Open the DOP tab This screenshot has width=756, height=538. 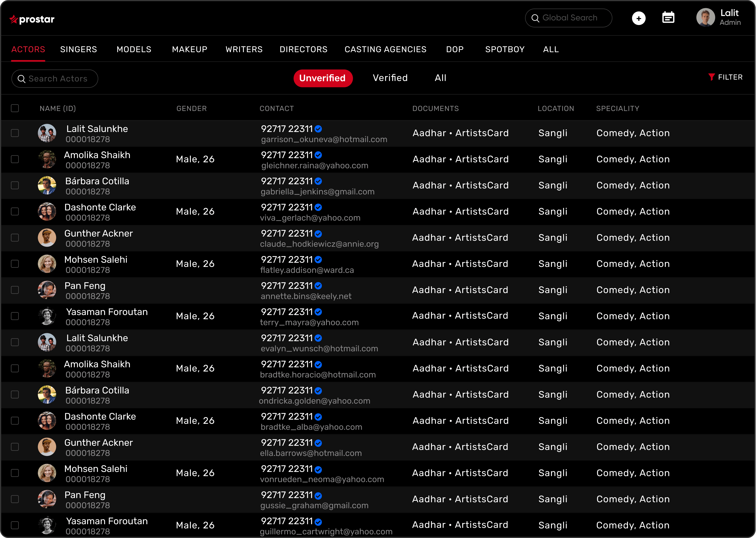click(x=455, y=49)
